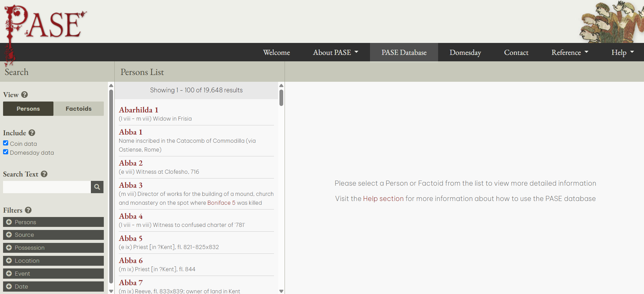The height and width of the screenshot is (294, 644).
Task: Click the help icon next to Filters
Action: [x=28, y=210]
